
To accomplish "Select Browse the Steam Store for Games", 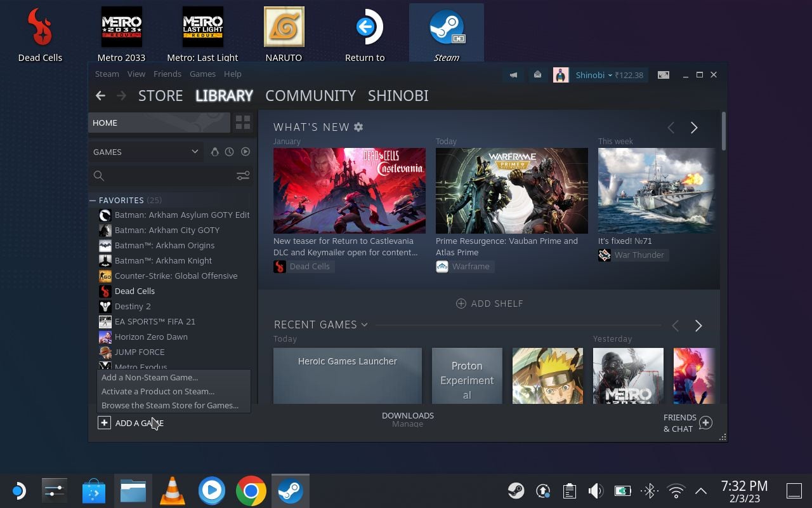I will coord(170,405).
